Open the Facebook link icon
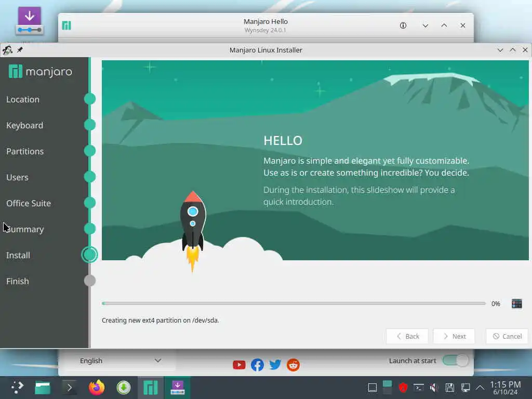The width and height of the screenshot is (532, 399). point(257,365)
